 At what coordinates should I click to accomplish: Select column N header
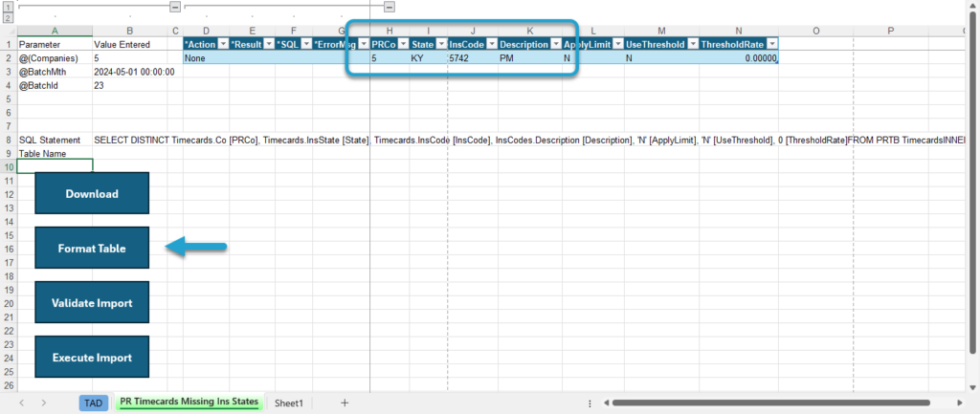point(739,32)
